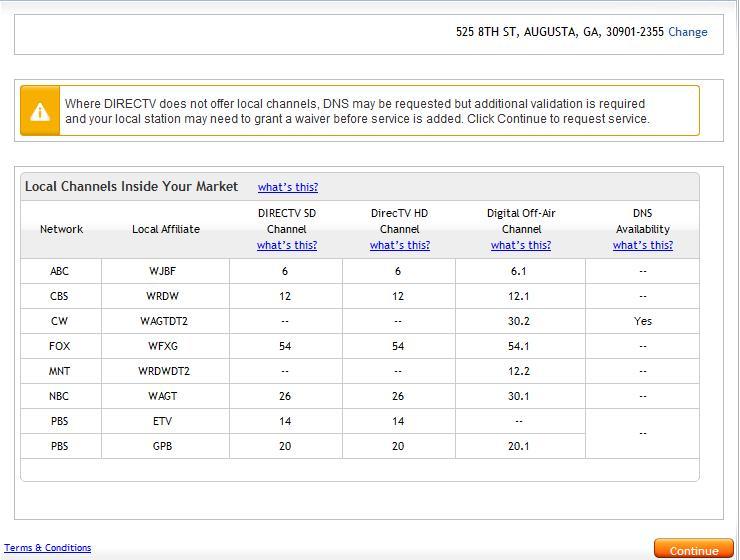The height and width of the screenshot is (560, 740).
Task: Click the WFXG affiliate cell
Action: pos(165,346)
